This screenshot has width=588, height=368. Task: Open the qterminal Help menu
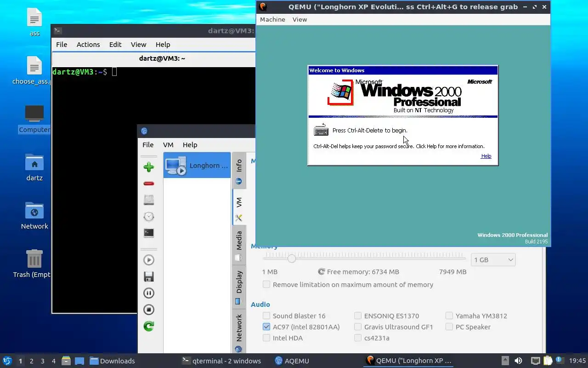[x=163, y=44]
